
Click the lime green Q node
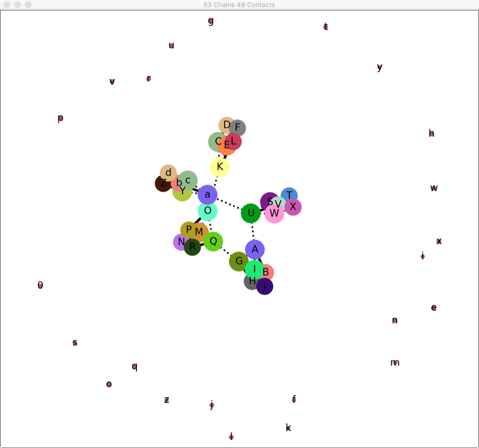click(x=213, y=241)
